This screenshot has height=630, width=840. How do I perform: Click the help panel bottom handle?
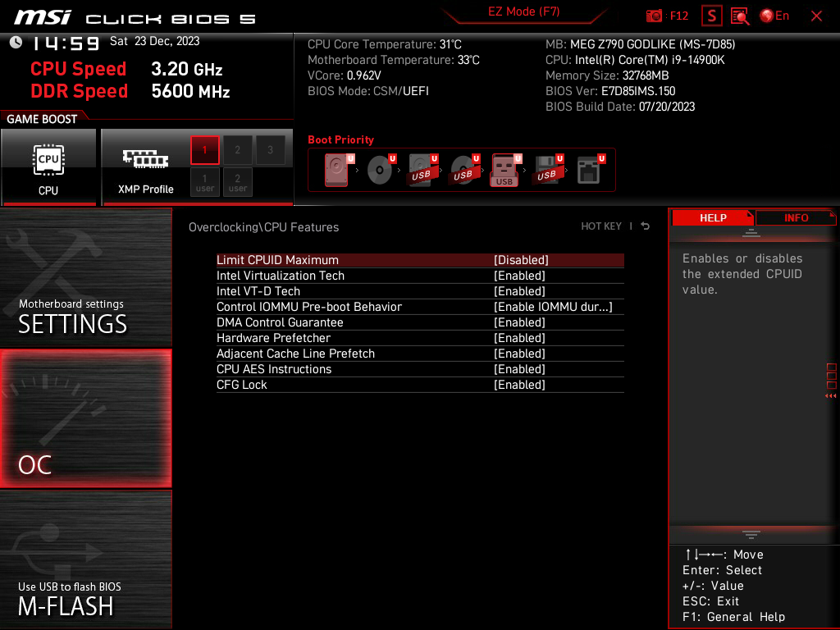coord(751,535)
